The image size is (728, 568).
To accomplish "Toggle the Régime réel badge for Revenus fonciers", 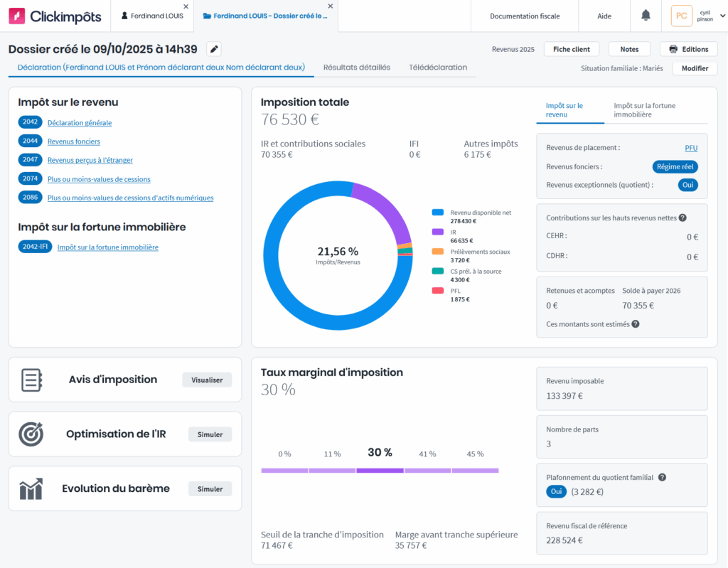I will (x=675, y=166).
